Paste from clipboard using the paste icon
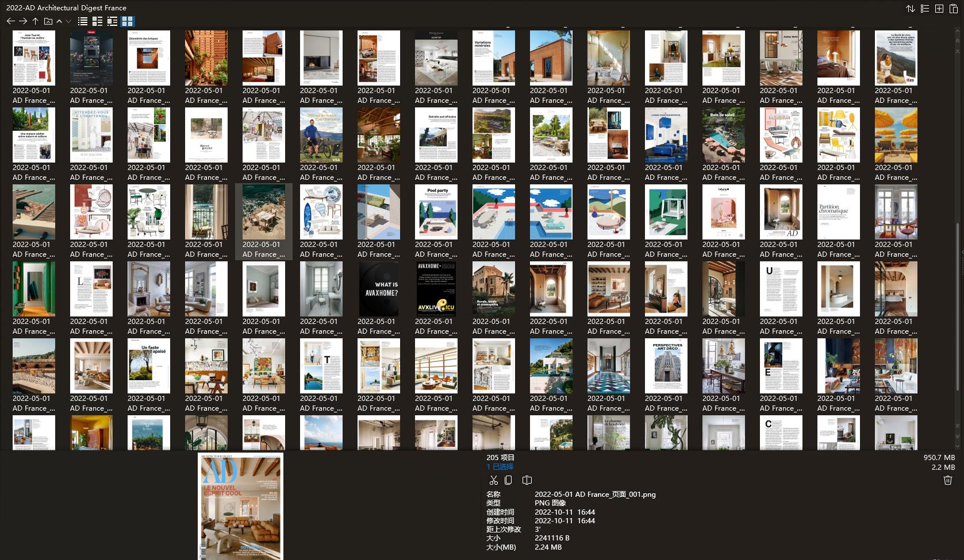Viewport: 964px width, 560px height. [x=953, y=9]
